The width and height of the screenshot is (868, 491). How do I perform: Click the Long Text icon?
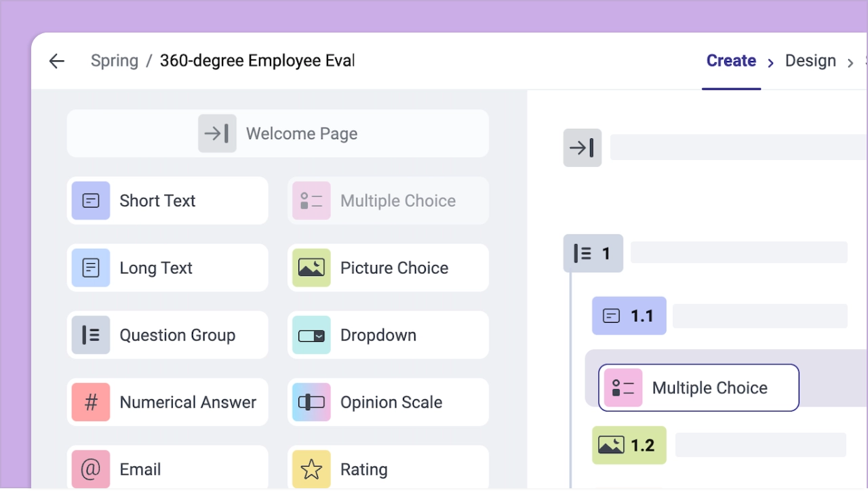coord(91,268)
